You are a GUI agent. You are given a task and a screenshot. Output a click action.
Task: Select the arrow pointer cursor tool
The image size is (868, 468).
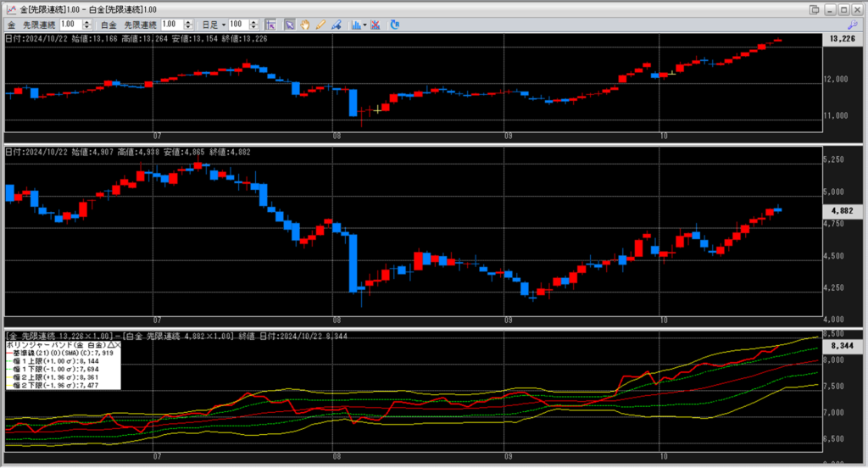289,25
